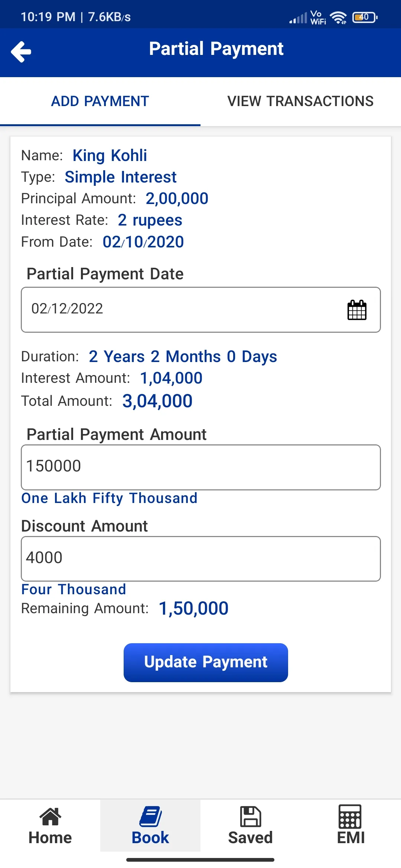Tap the signal strength bars icon
This screenshot has height=868, width=401.
(298, 17)
